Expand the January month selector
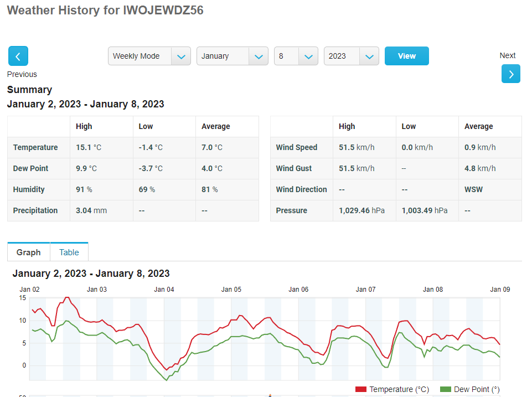 point(232,56)
